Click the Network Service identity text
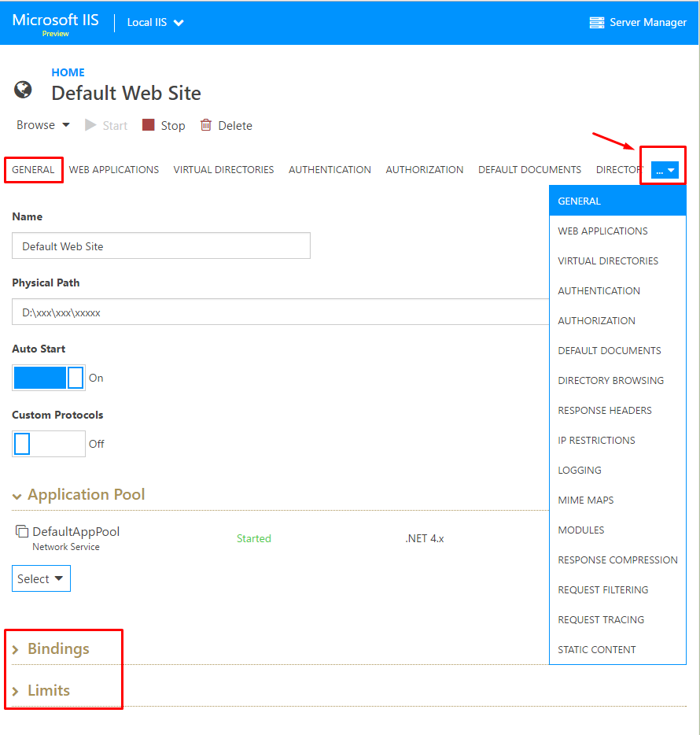 pyautogui.click(x=66, y=547)
